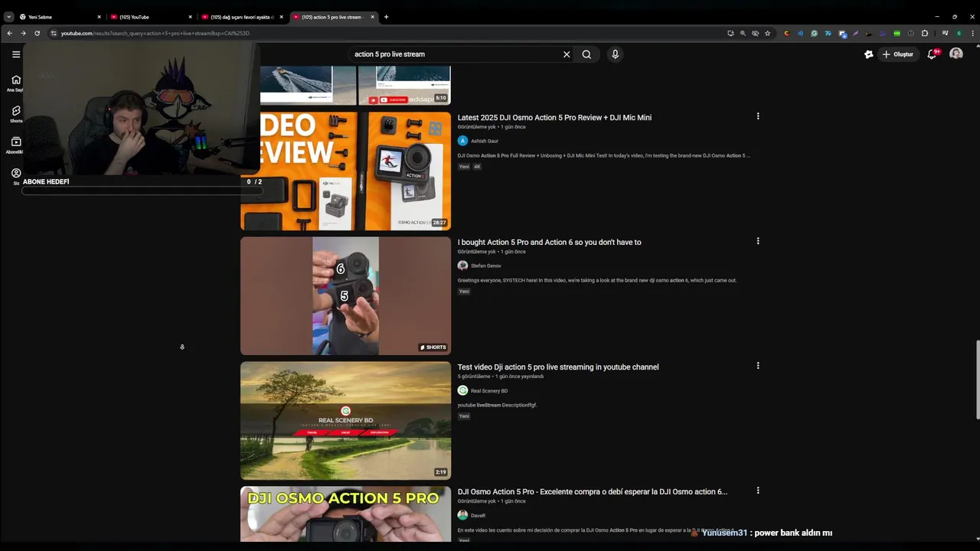Image resolution: width=980 pixels, height=551 pixels.
Task: Open Latest 2025 DJI Osmo Action 5 Pro Review title
Action: pos(554,118)
